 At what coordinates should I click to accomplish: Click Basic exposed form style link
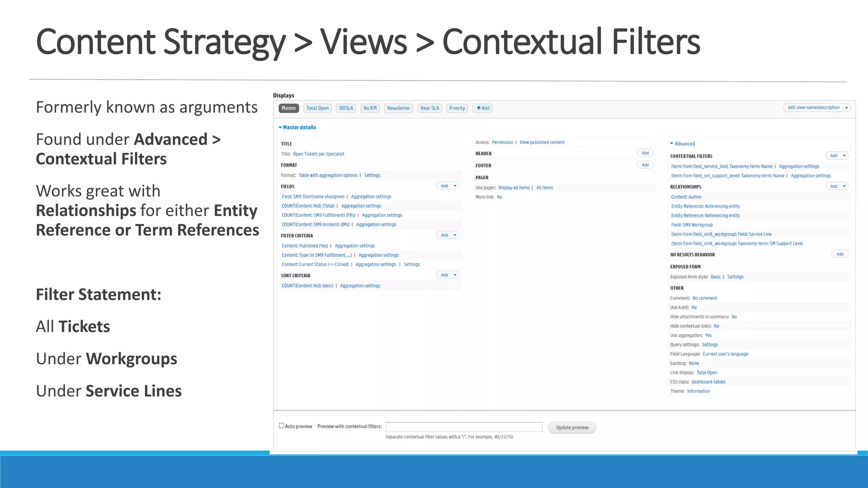(x=715, y=277)
